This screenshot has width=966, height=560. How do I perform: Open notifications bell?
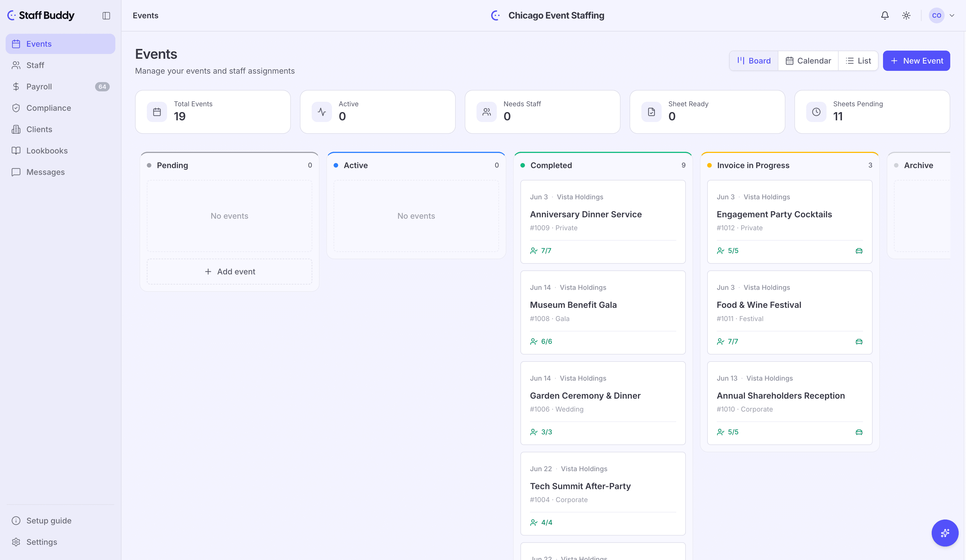885,15
